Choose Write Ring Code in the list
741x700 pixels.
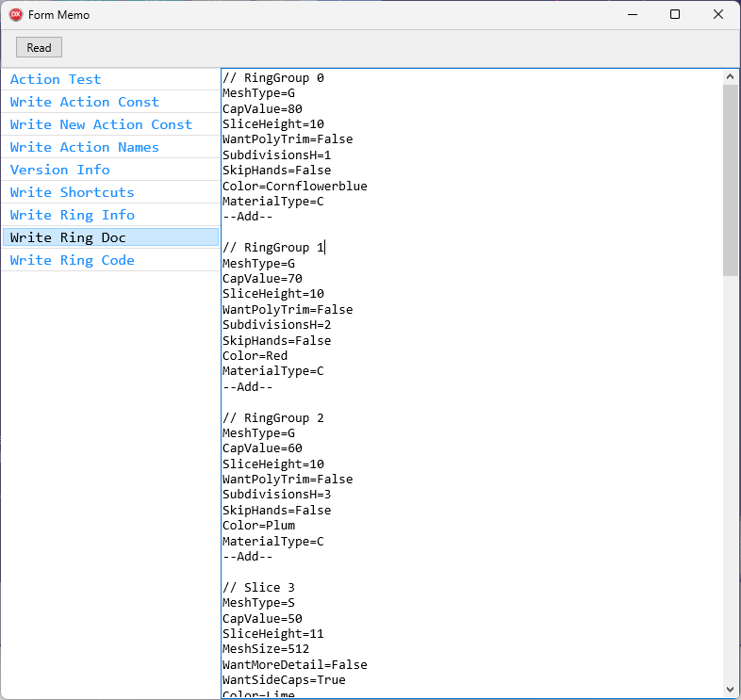72,260
